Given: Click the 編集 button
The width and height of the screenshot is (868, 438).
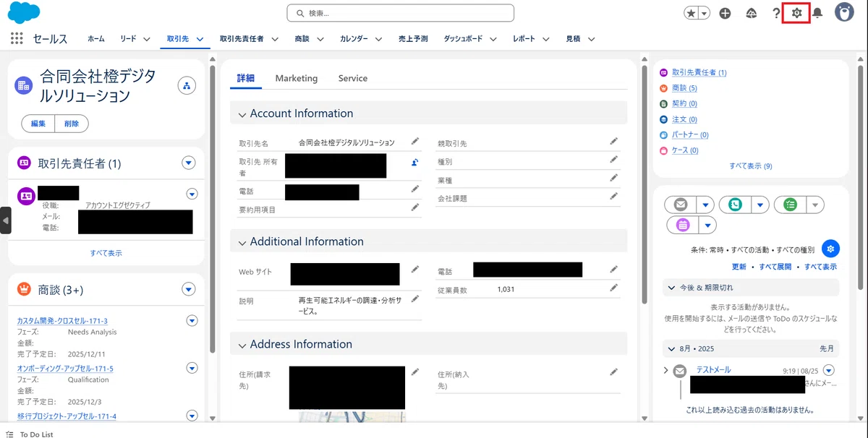Looking at the screenshot, I should [x=38, y=124].
